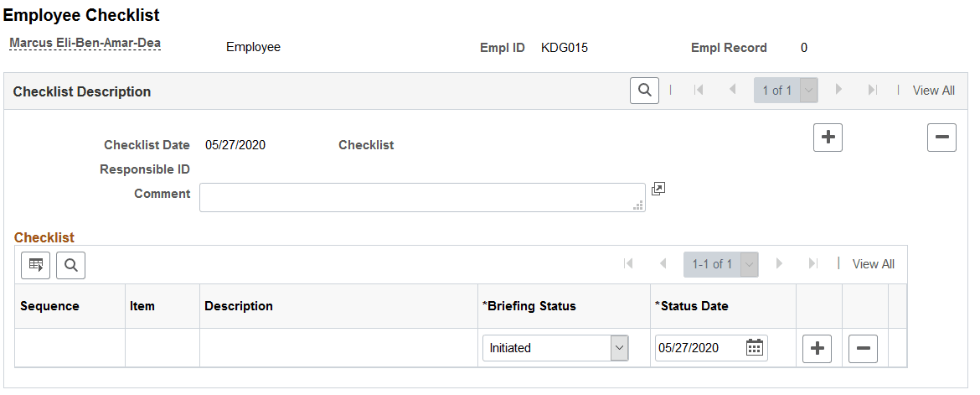This screenshot has height=395, width=980.
Task: Expand the '1 of 1' row selector
Action: tap(808, 91)
